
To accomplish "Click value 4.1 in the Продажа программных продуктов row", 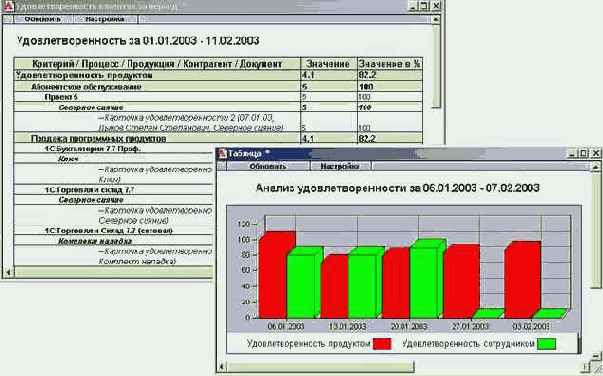I will point(308,138).
